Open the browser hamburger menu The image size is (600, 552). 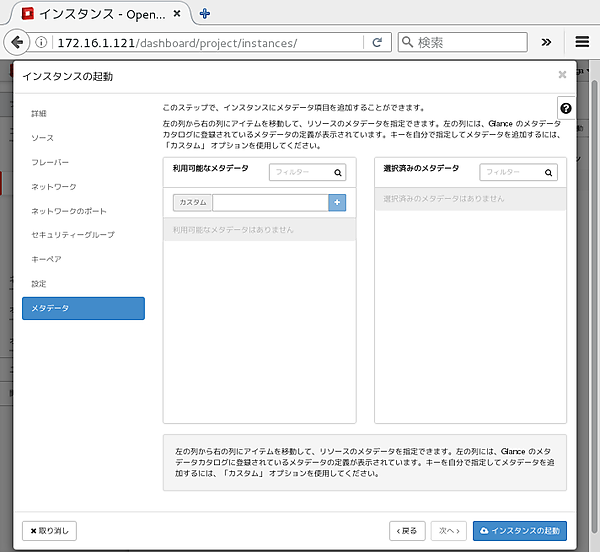pyautogui.click(x=582, y=42)
